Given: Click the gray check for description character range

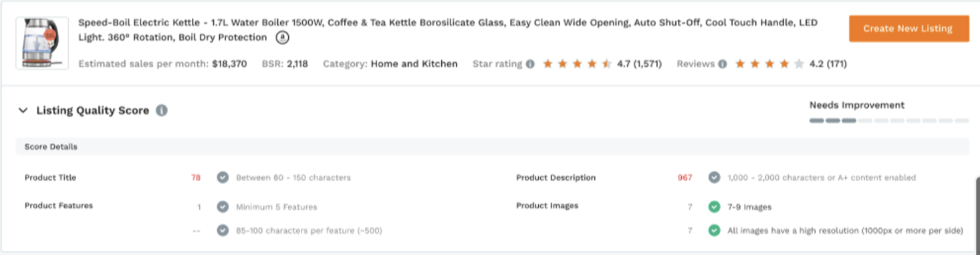Looking at the screenshot, I should point(714,178).
